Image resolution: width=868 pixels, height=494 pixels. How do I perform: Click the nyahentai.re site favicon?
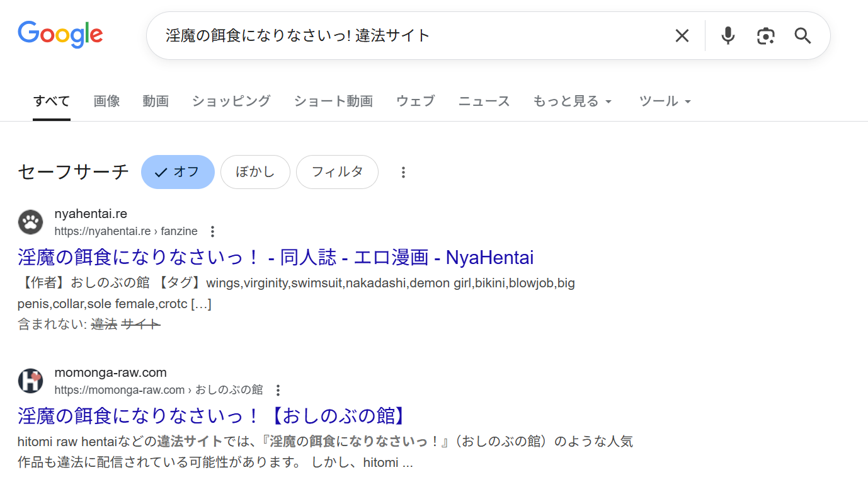[x=30, y=222]
